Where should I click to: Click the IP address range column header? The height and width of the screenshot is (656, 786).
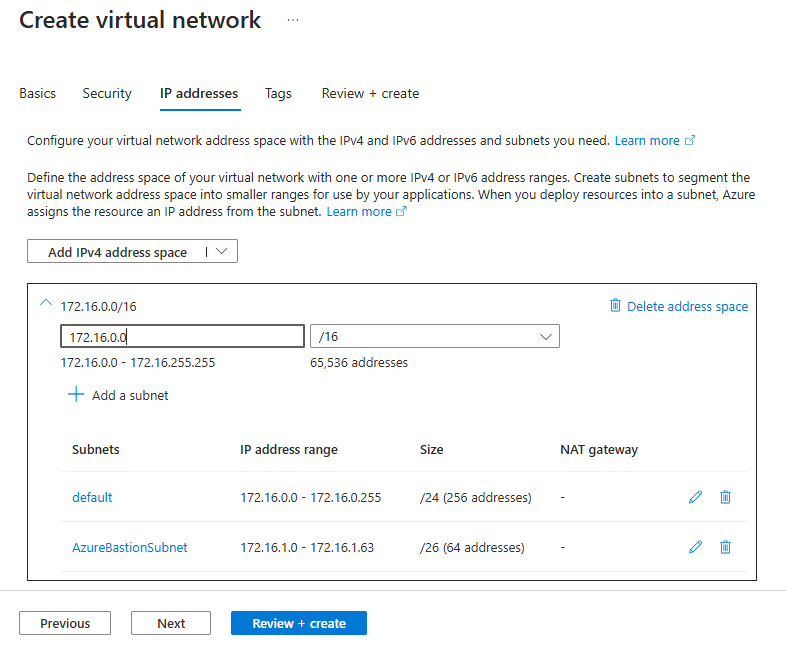(289, 449)
